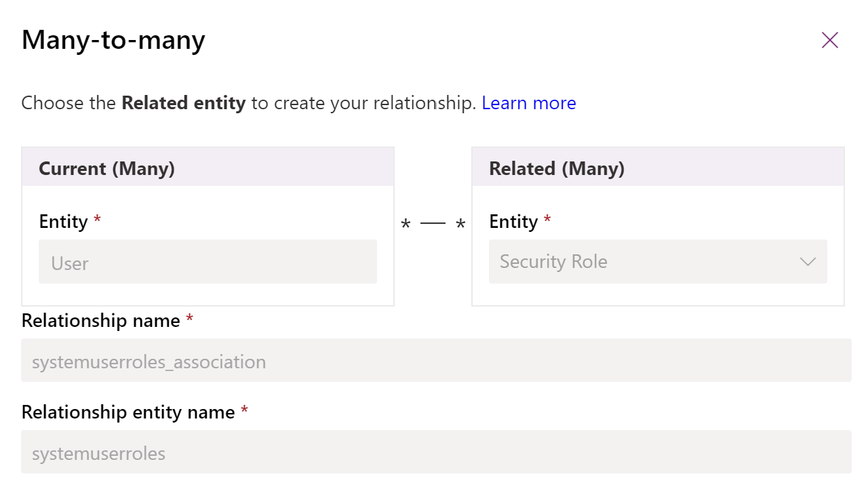Click the many-to-many asterisk connector symbol

click(x=433, y=222)
